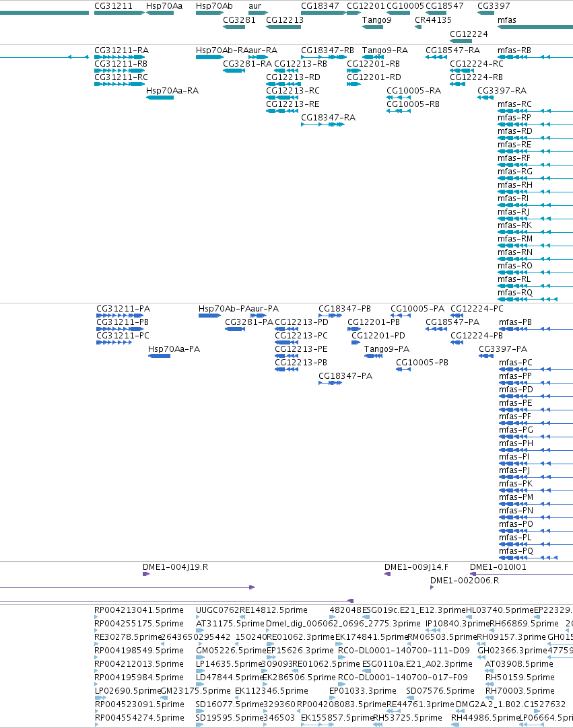Select the Tango9 gene label
573x728 pixels.
(x=376, y=20)
